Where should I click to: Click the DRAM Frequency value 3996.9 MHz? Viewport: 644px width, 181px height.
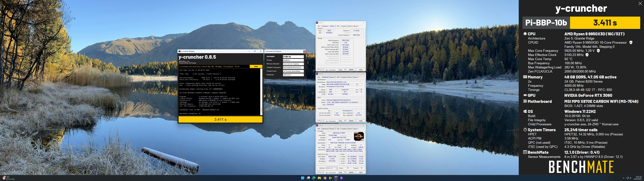[346, 40]
